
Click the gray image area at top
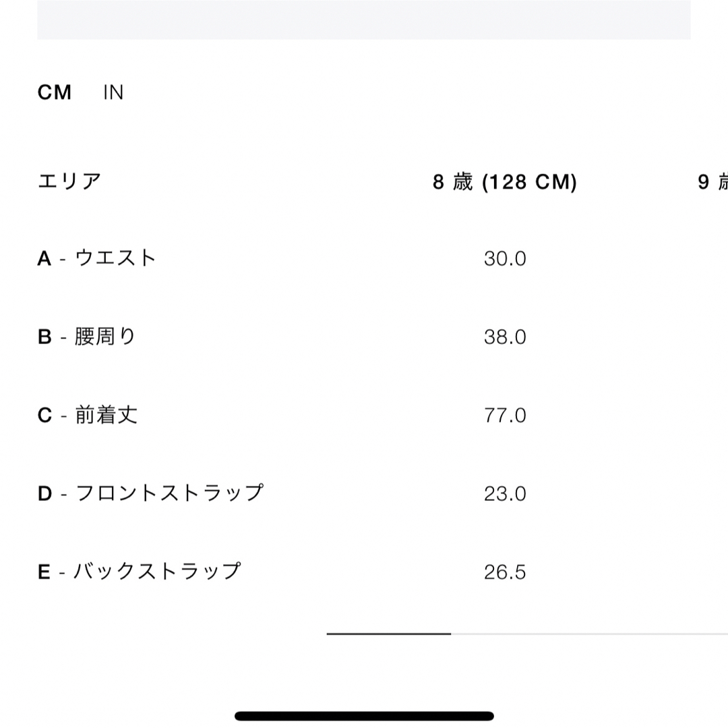pos(364,20)
